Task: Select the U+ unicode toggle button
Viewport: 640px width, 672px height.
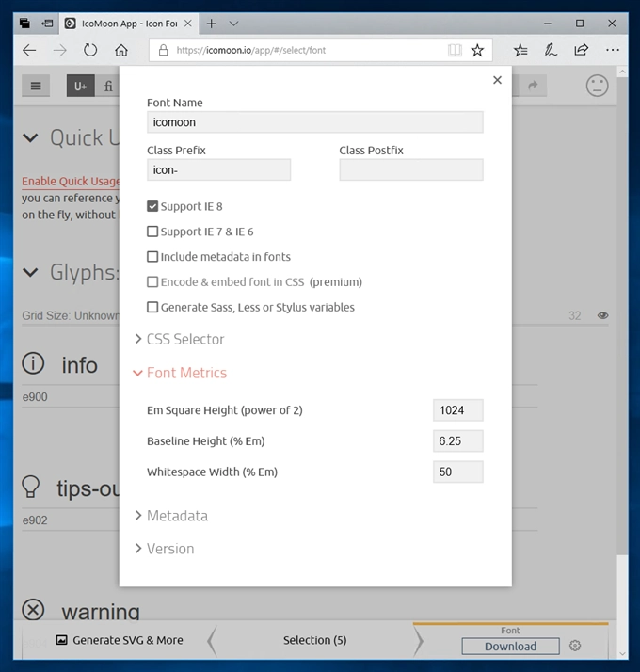Action: 81,86
